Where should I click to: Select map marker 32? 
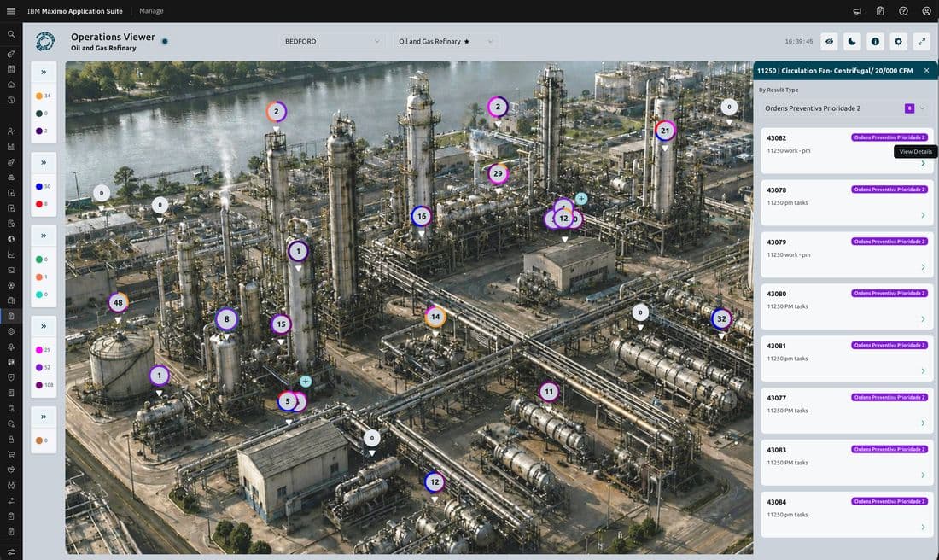721,318
